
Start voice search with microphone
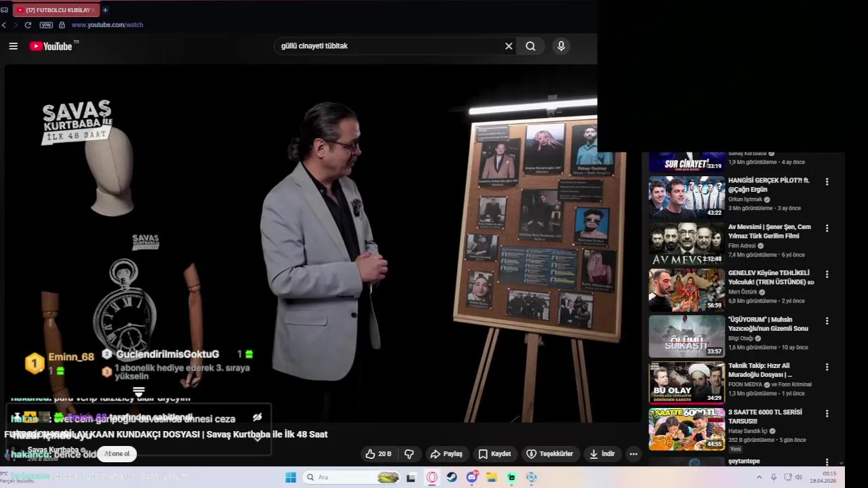coord(561,46)
